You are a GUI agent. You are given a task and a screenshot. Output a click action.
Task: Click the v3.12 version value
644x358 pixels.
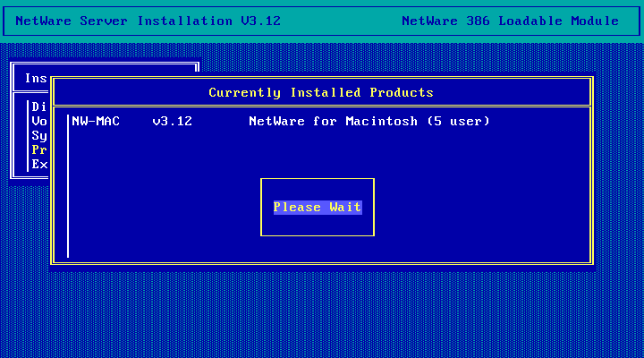coord(172,121)
